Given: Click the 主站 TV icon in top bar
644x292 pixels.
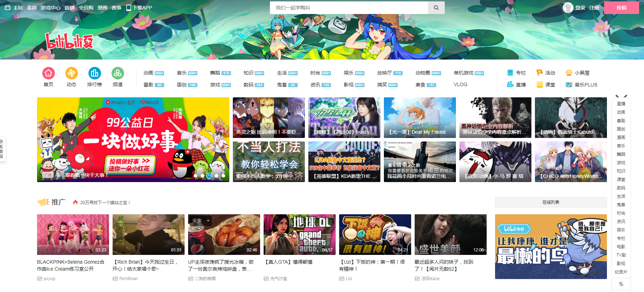Looking at the screenshot, I should click(x=8, y=7).
